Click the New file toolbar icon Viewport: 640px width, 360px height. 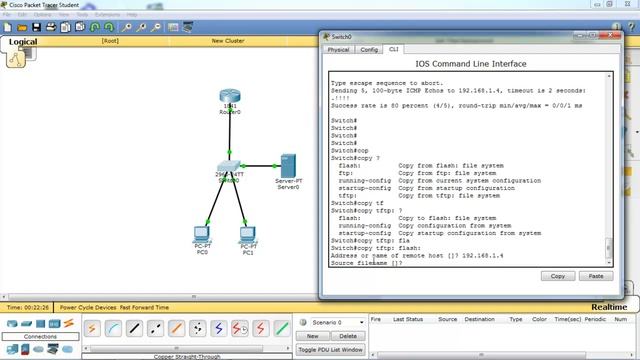click(7, 27)
